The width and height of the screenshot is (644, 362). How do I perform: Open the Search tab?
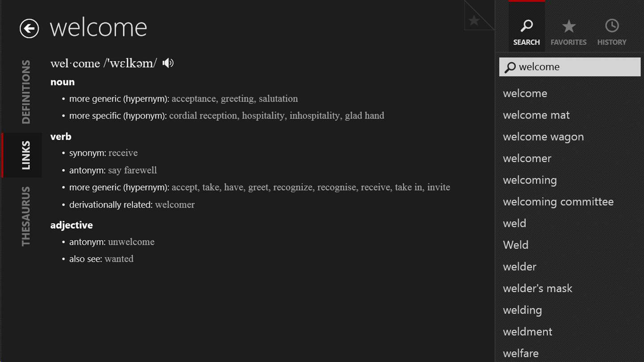(526, 31)
